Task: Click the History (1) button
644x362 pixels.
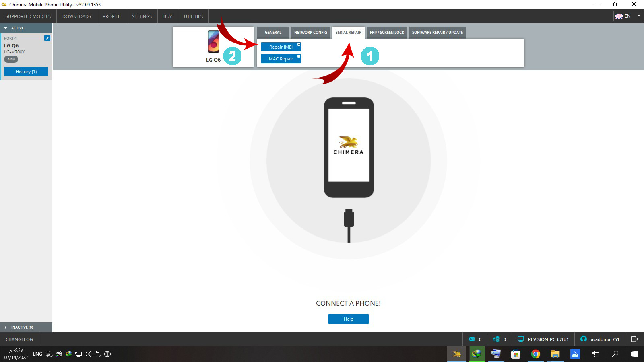Action: click(26, 72)
